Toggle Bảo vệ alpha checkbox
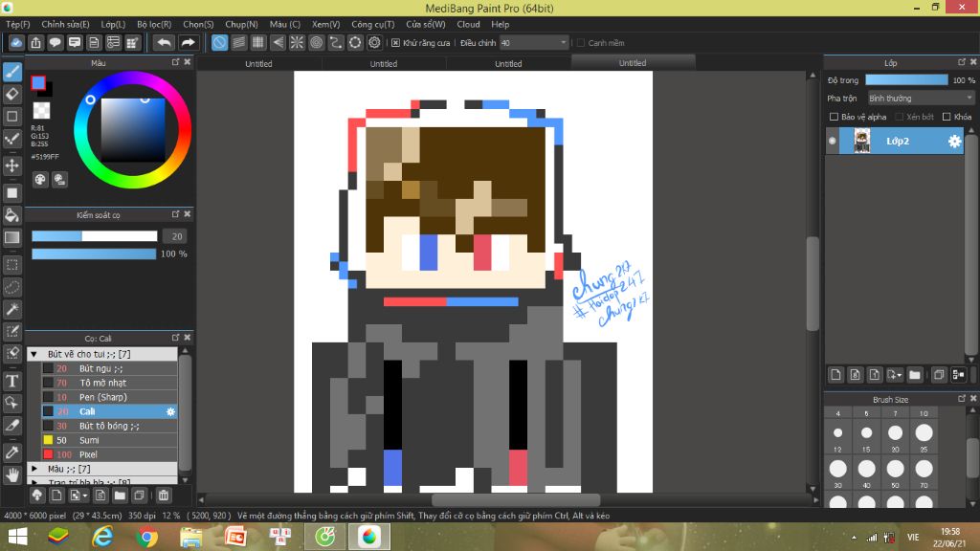Screen dimensions: 980x551 834,117
